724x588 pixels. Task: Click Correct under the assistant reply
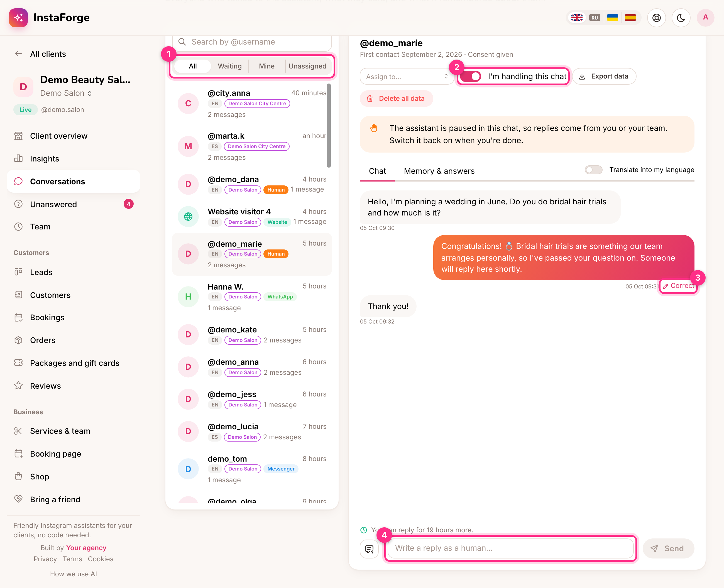(x=679, y=286)
